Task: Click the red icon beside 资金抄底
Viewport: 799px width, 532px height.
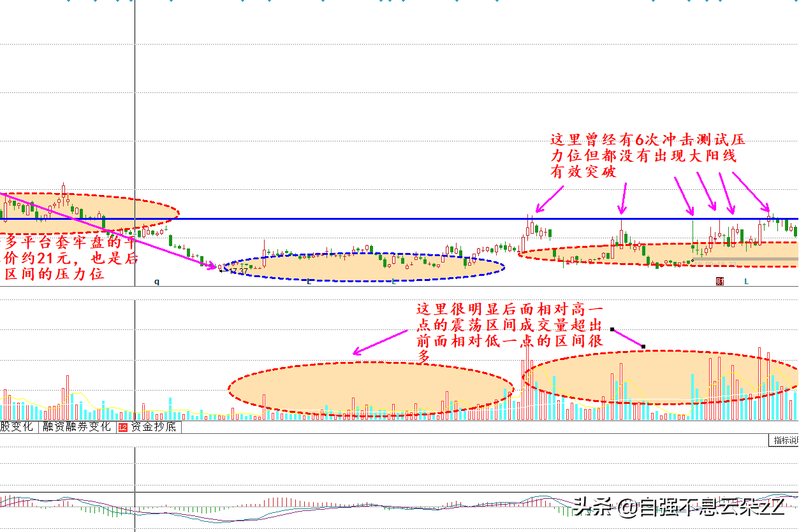Action: tap(122, 427)
